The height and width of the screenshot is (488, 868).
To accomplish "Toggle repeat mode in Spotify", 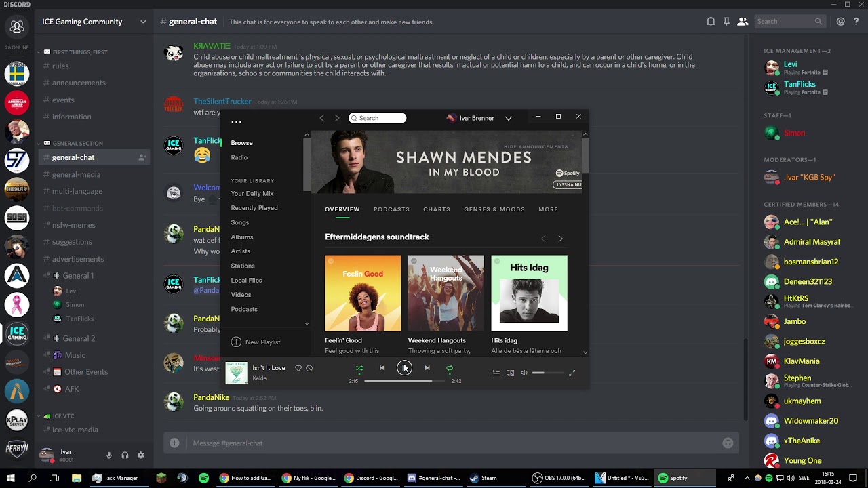I will pyautogui.click(x=450, y=368).
